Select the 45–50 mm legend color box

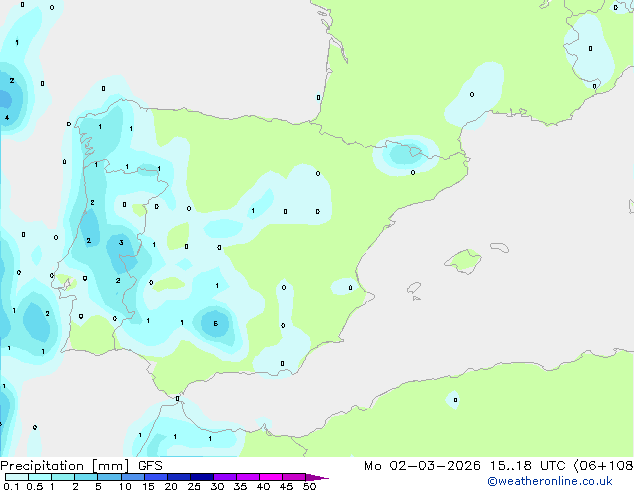(x=294, y=477)
